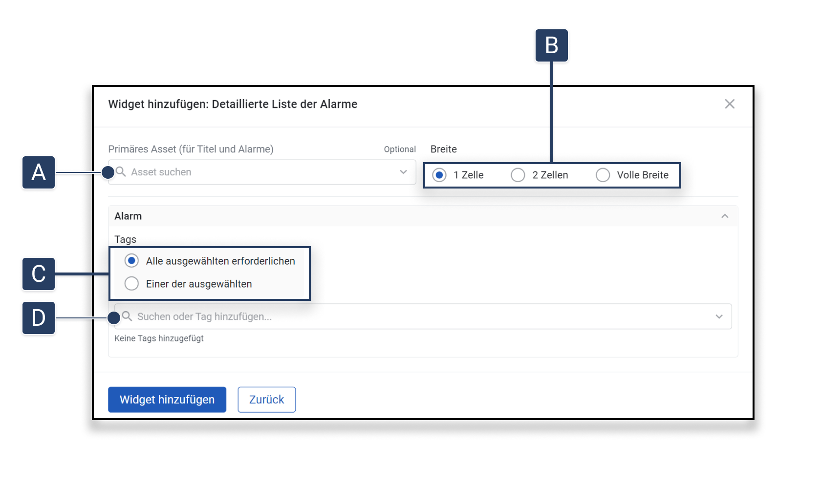Select the 2 Zellen width option
820x504 pixels.
(518, 175)
